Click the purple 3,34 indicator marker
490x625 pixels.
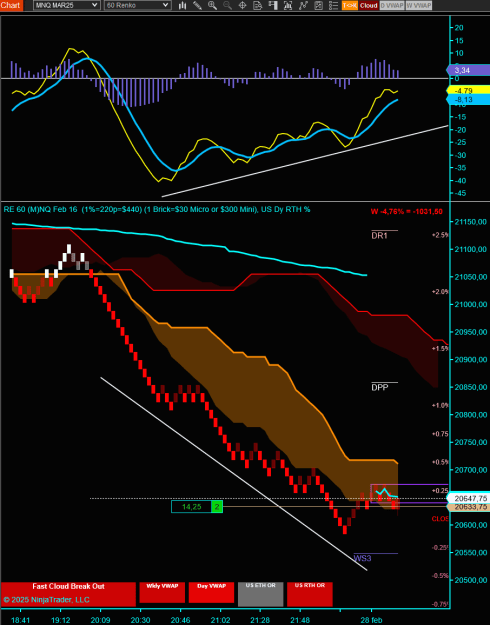[x=468, y=70]
